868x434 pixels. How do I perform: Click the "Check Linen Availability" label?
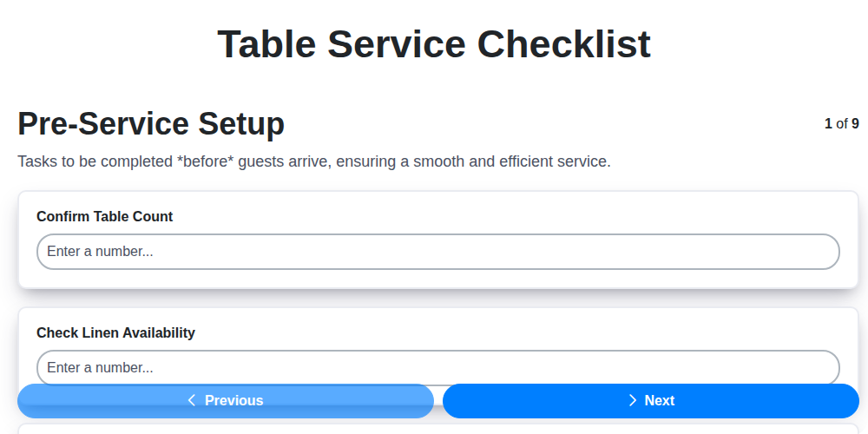[x=115, y=332]
